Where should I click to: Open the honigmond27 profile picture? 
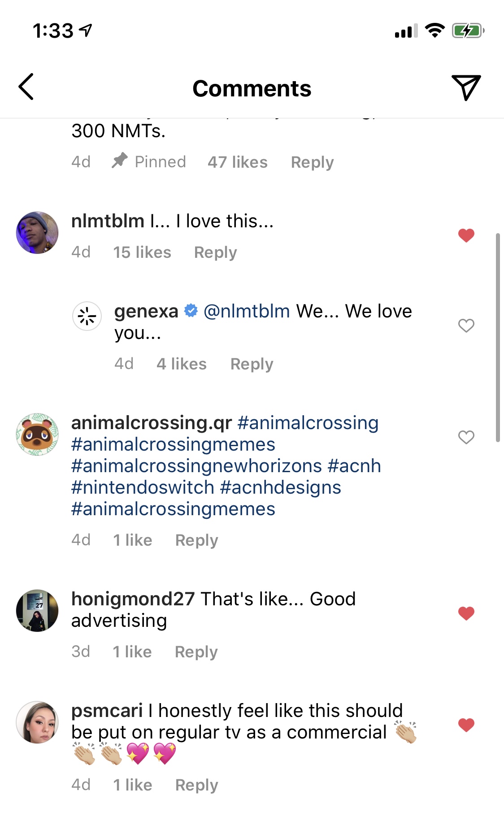pyautogui.click(x=37, y=610)
